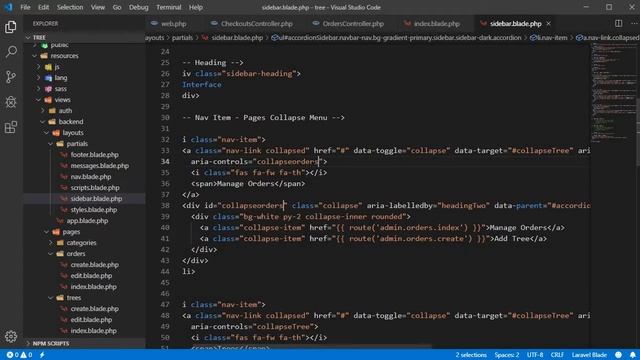640x360 pixels.
Task: Expand the sass folder
Action: (60, 89)
